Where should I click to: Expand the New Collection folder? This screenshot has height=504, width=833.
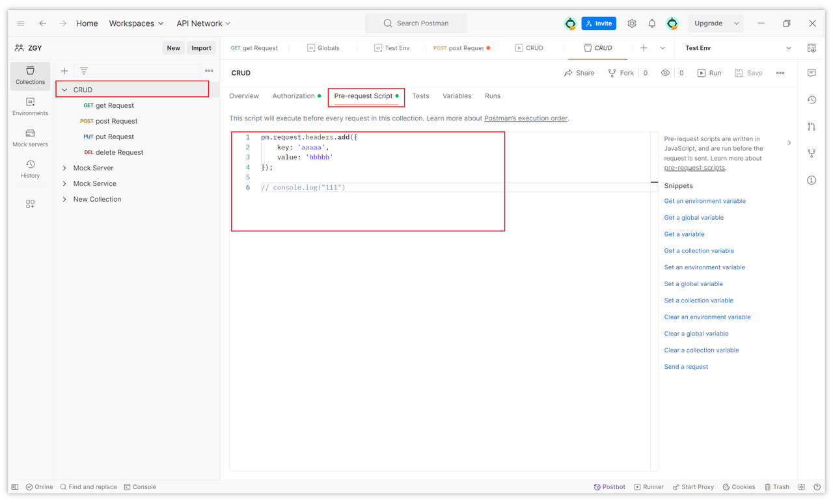[64, 199]
